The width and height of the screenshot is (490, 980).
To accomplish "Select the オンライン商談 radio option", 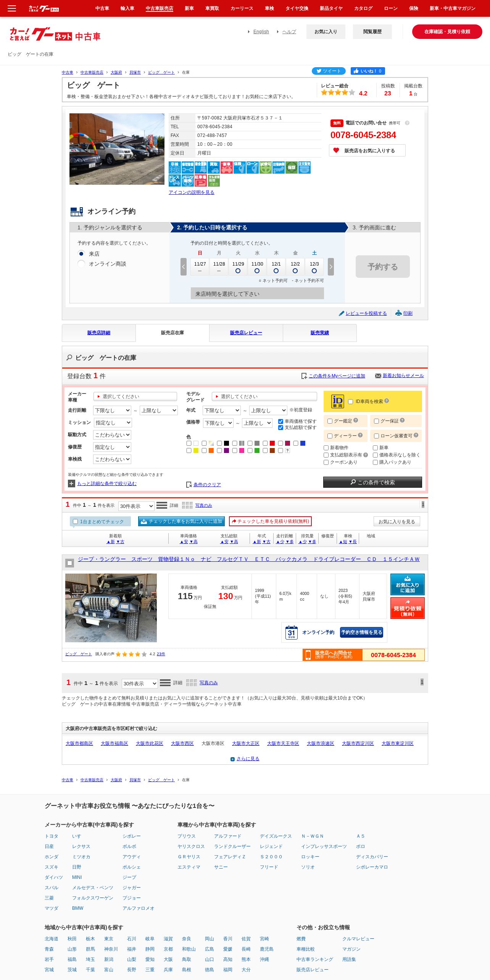I will click(x=81, y=264).
